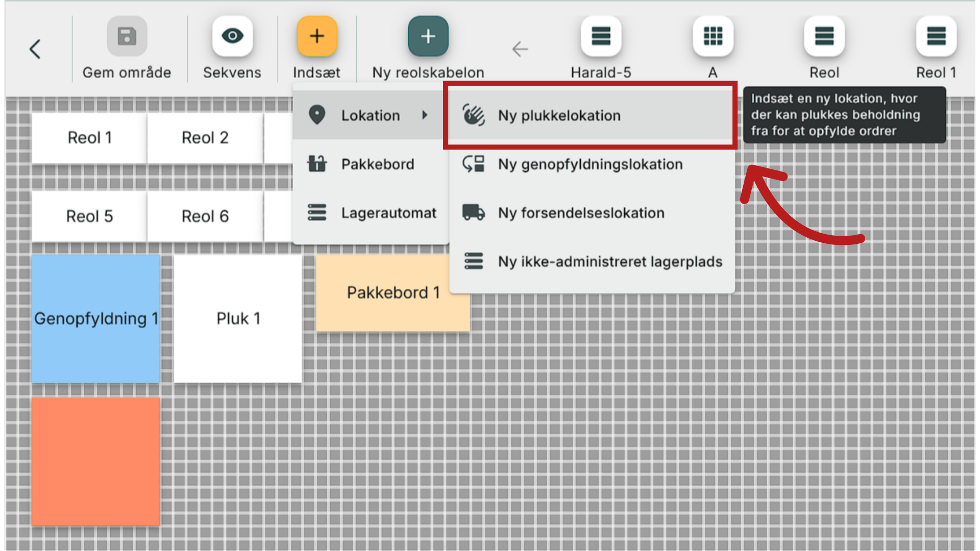
Task: Expand the Lokation submenu arrow
Action: (424, 115)
